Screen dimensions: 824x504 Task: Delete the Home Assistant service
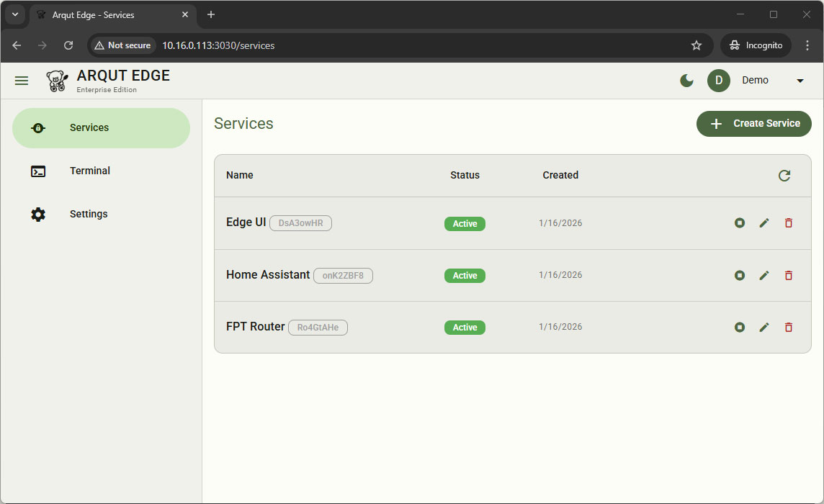coord(788,275)
